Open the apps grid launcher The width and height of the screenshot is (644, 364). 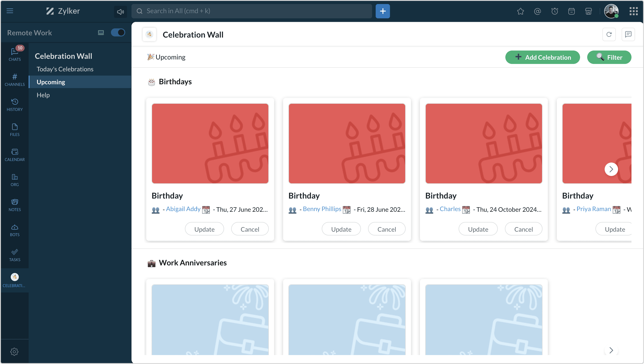pyautogui.click(x=633, y=11)
